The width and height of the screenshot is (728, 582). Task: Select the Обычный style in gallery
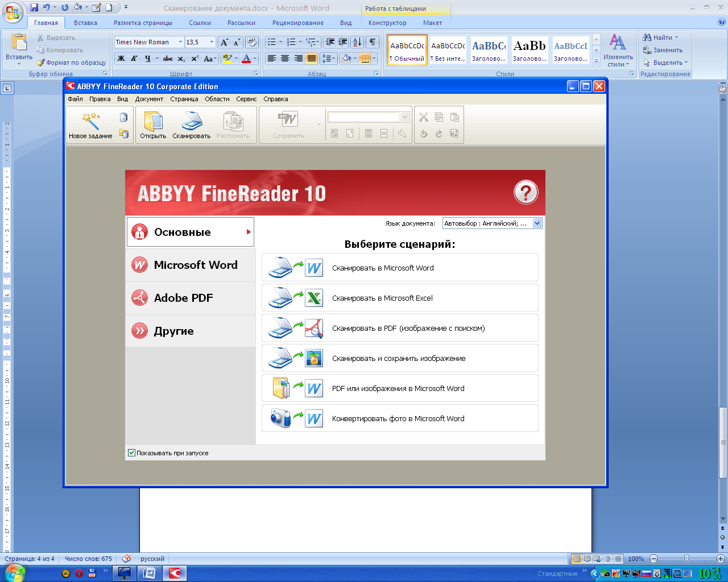[x=407, y=50]
